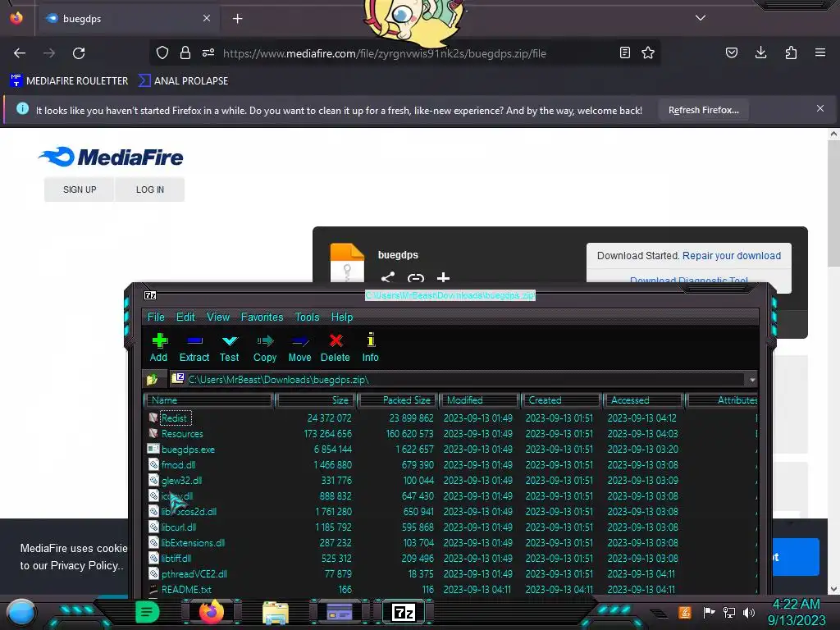Viewport: 840px width, 630px height.
Task: Click the 7-Zip archive path field
Action: 458,380
